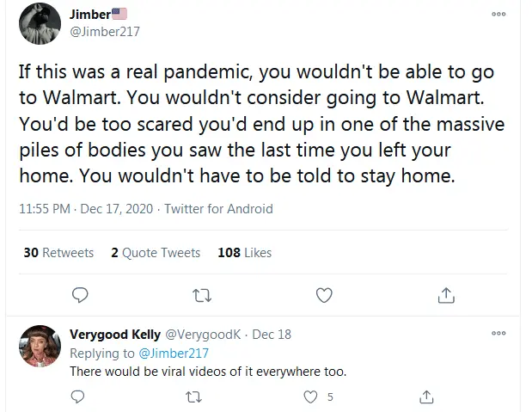Click the @Jimber217 handle under name
This screenshot has height=412, width=532.
[x=104, y=32]
